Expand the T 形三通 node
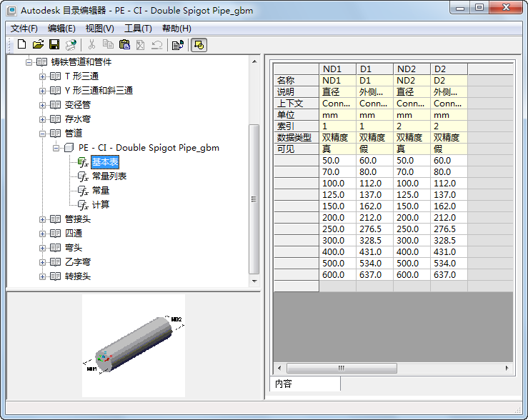The image size is (528, 420). pos(42,76)
